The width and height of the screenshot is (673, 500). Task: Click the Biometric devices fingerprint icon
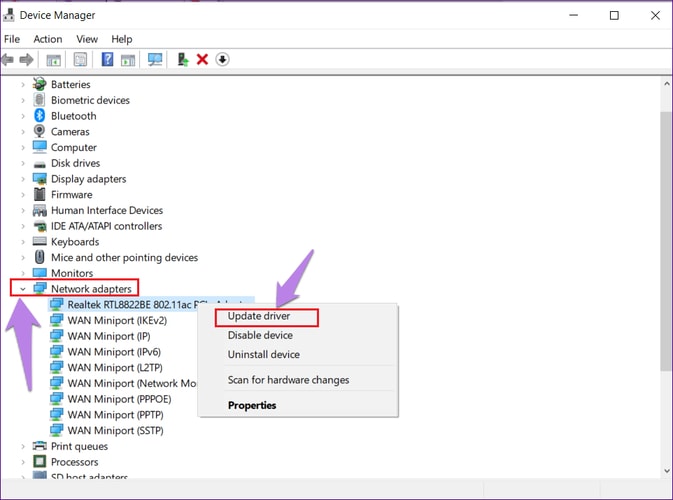pos(39,100)
